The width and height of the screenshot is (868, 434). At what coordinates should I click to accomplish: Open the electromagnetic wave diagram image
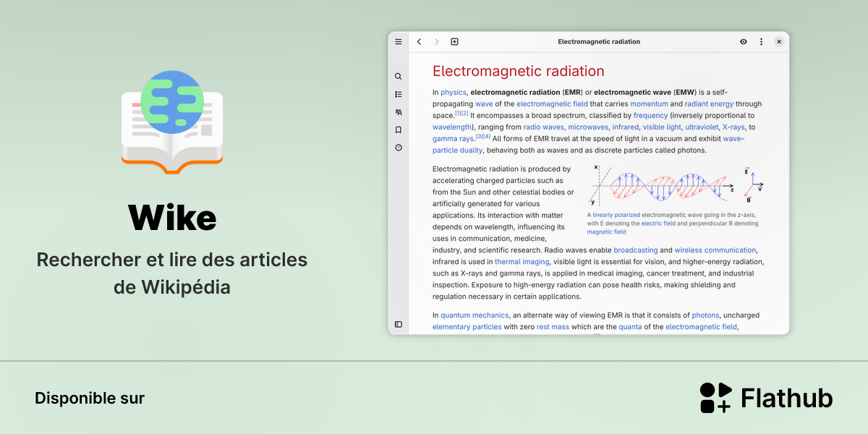coord(677,185)
